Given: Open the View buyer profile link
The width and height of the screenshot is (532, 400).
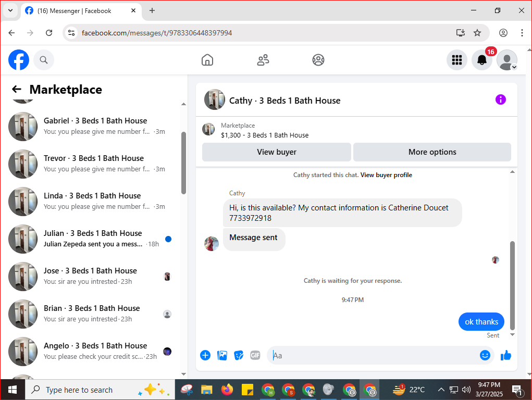Looking at the screenshot, I should point(386,175).
